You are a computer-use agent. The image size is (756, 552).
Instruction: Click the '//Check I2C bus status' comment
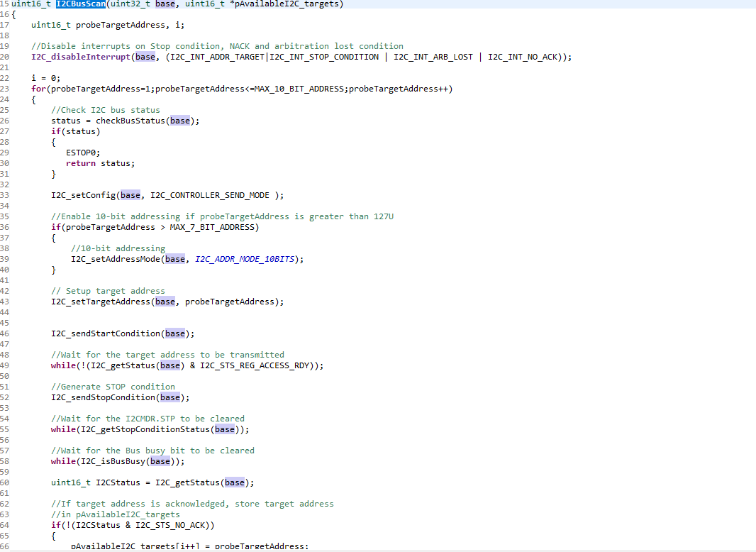pyautogui.click(x=106, y=110)
